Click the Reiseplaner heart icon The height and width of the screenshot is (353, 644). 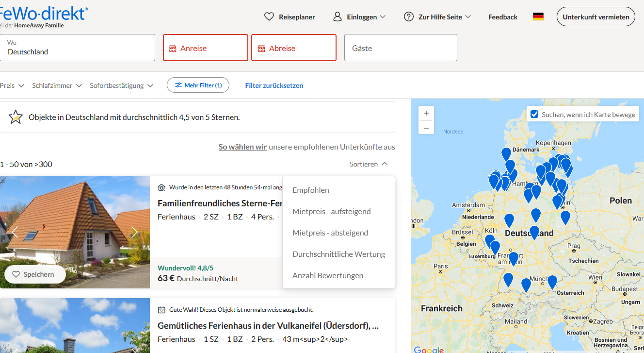click(269, 17)
